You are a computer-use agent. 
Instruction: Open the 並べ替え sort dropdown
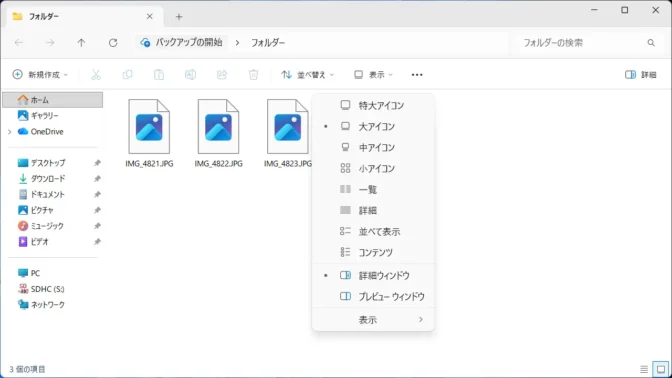pos(308,75)
